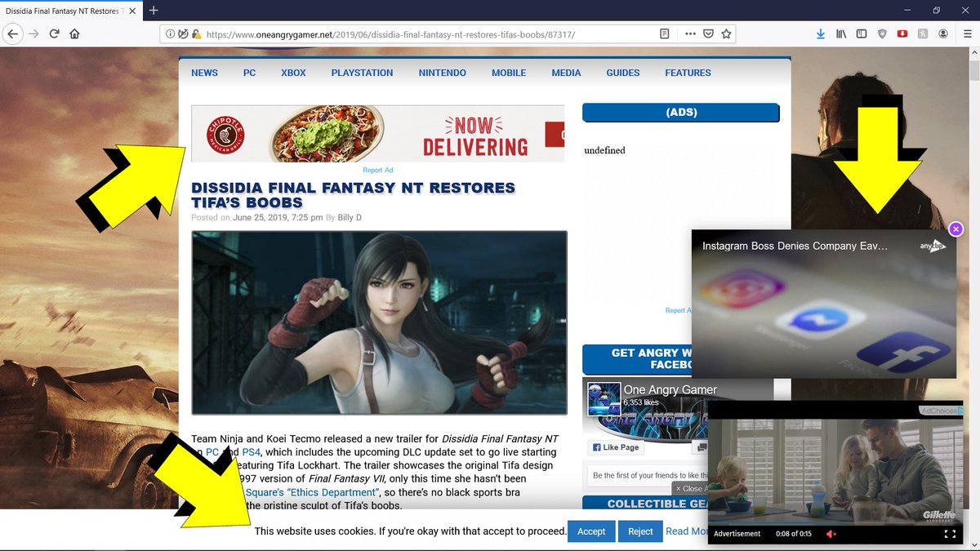This screenshot has width=980, height=551.
Task: Open a new tab with plus button
Action: coord(154,11)
